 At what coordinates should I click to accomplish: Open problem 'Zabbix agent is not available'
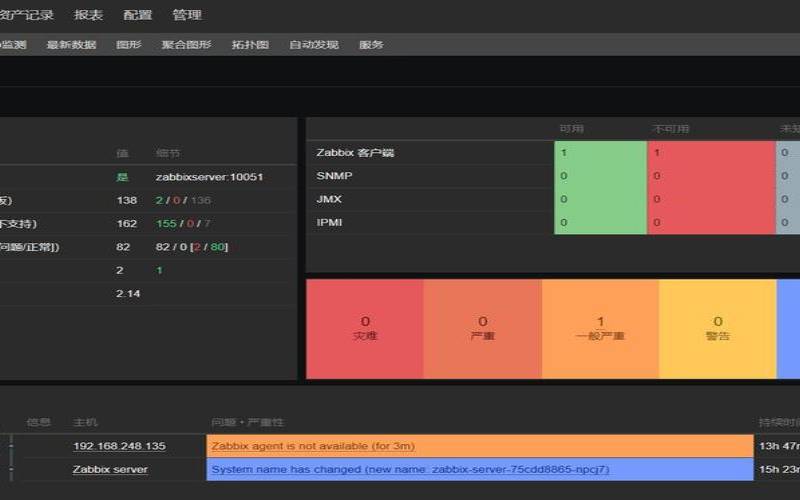(x=313, y=446)
